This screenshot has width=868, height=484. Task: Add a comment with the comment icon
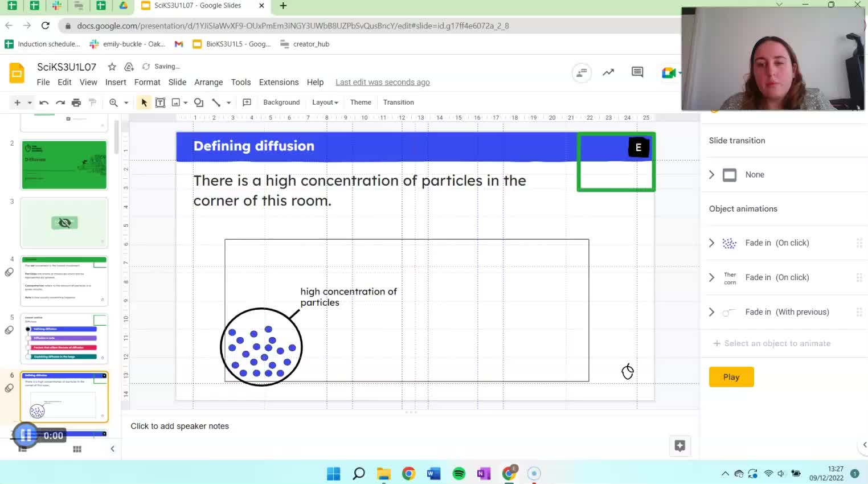[x=247, y=102]
